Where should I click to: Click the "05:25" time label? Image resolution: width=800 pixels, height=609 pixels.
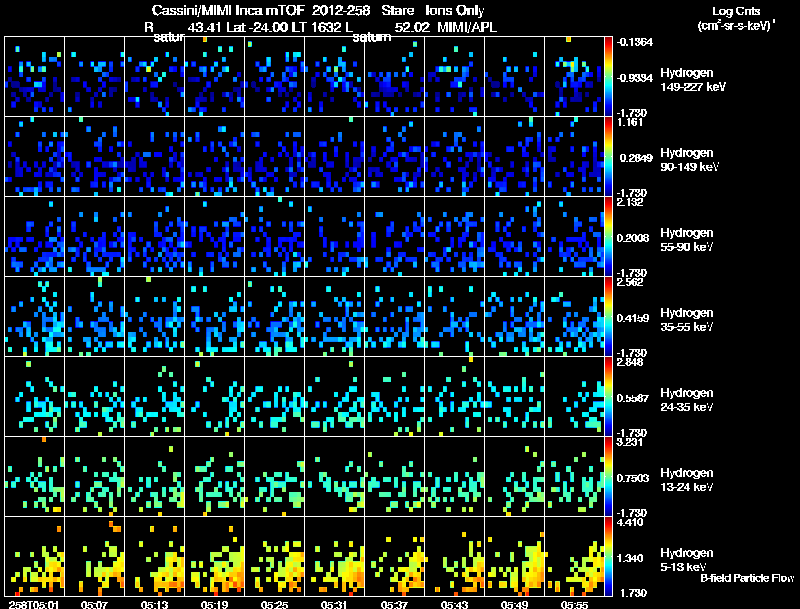[x=274, y=604]
